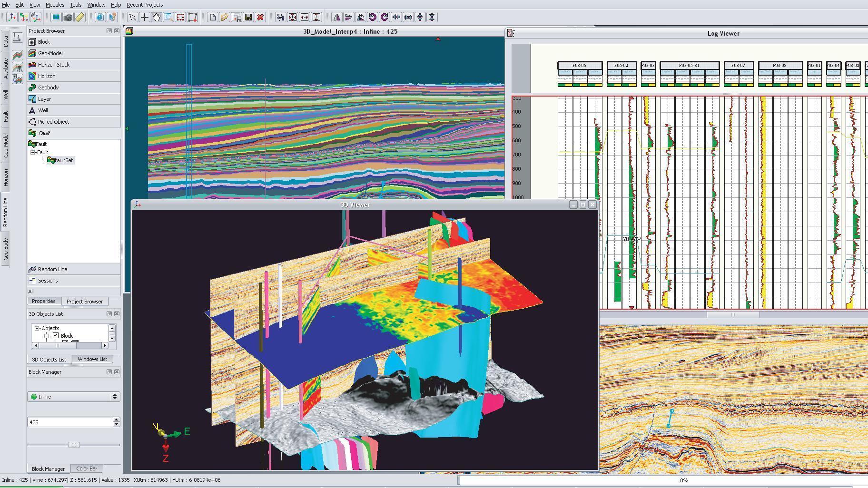Click the open folder icon
Image resolution: width=868 pixels, height=488 pixels.
pos(224,17)
